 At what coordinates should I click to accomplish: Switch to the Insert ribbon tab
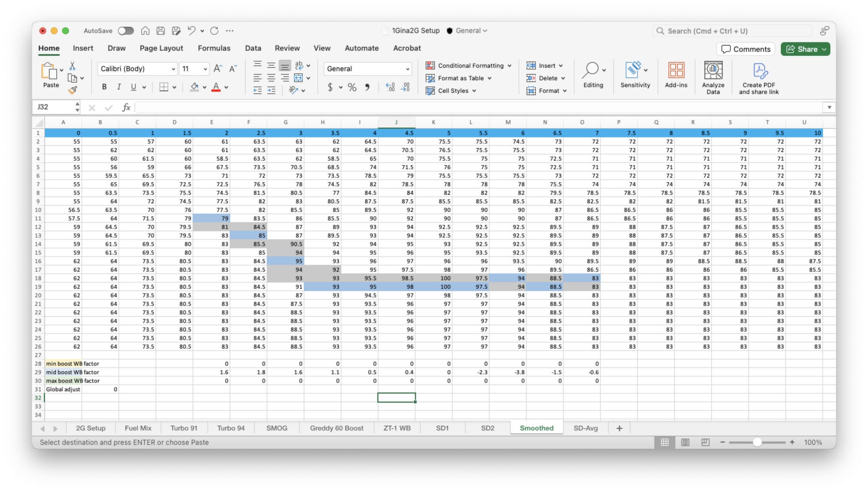tap(83, 48)
